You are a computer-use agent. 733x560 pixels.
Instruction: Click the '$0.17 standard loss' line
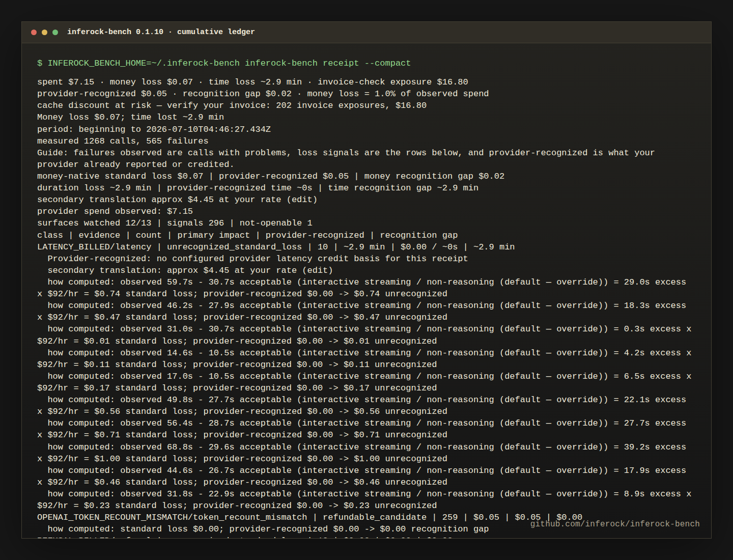pos(237,388)
